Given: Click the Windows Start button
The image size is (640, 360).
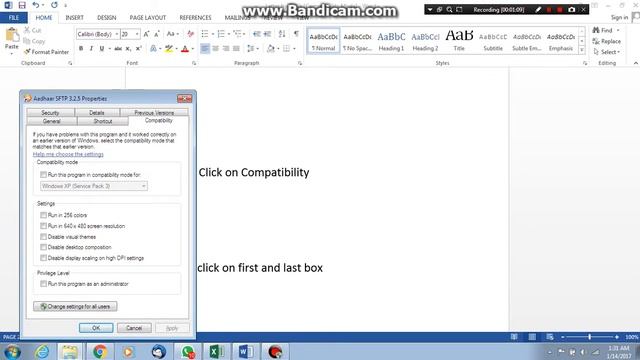Looking at the screenshot, I should point(12,351).
